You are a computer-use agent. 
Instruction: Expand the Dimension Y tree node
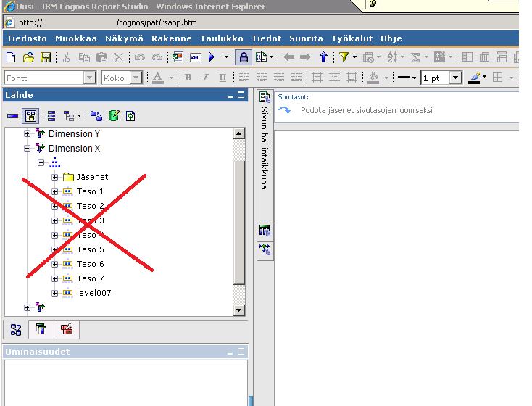(x=28, y=133)
